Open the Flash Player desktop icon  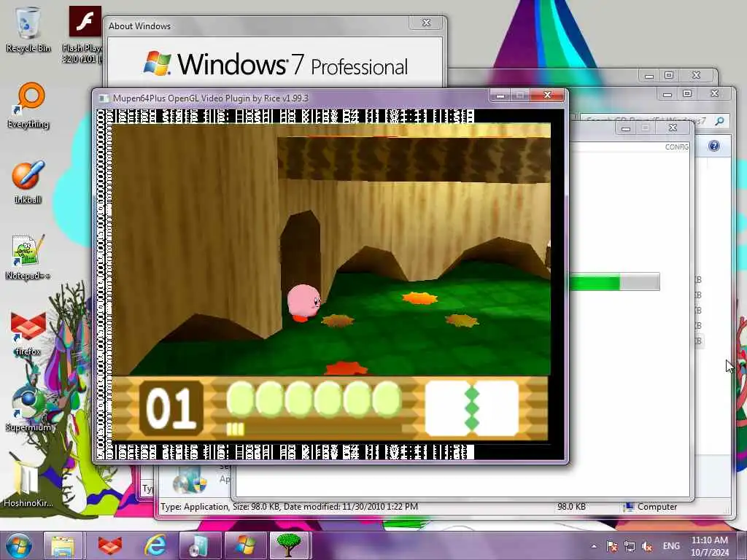tap(85, 34)
